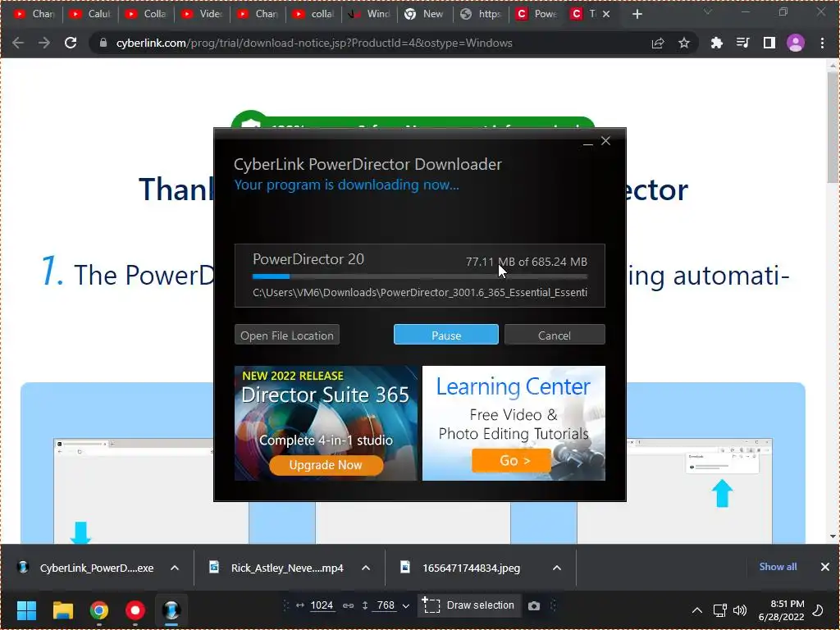Expand options for 1656471744834.jpeg download
Screen dimensions: 840x630
[557, 568]
